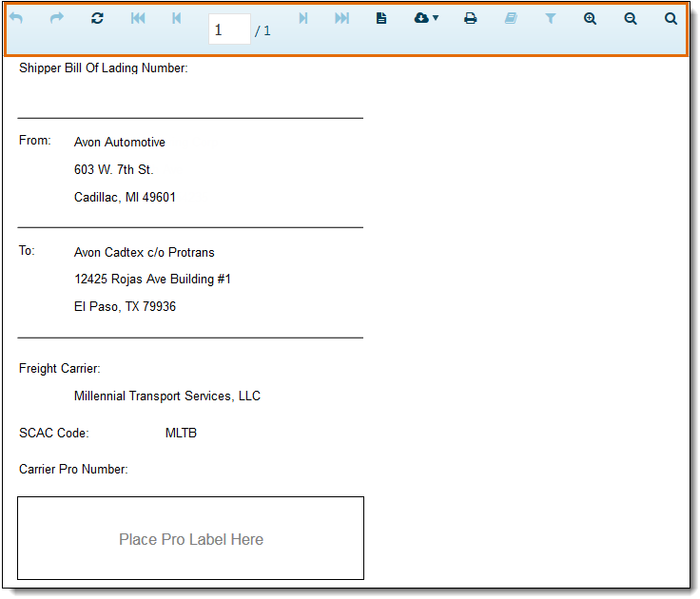Refresh the report with the reload icon

(97, 18)
